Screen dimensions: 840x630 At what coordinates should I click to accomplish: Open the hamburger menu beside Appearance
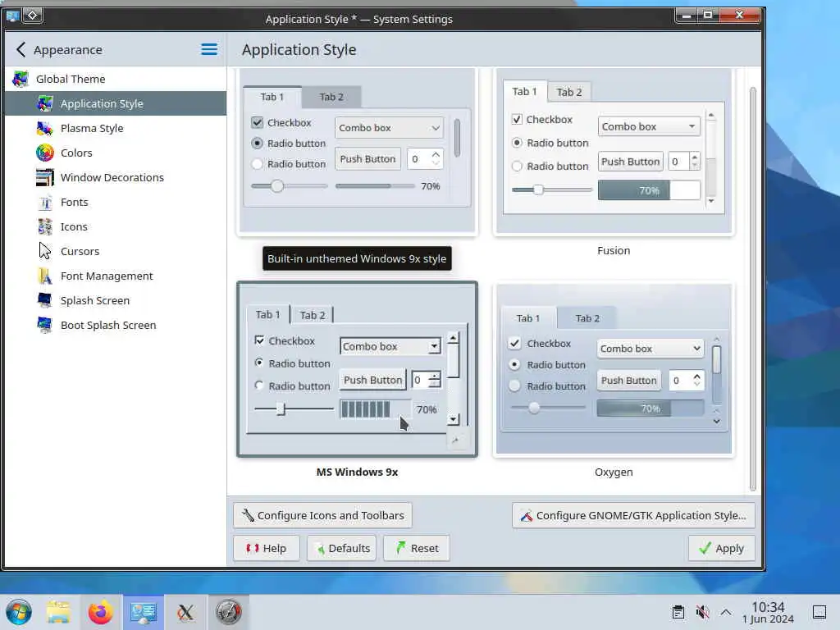click(209, 49)
